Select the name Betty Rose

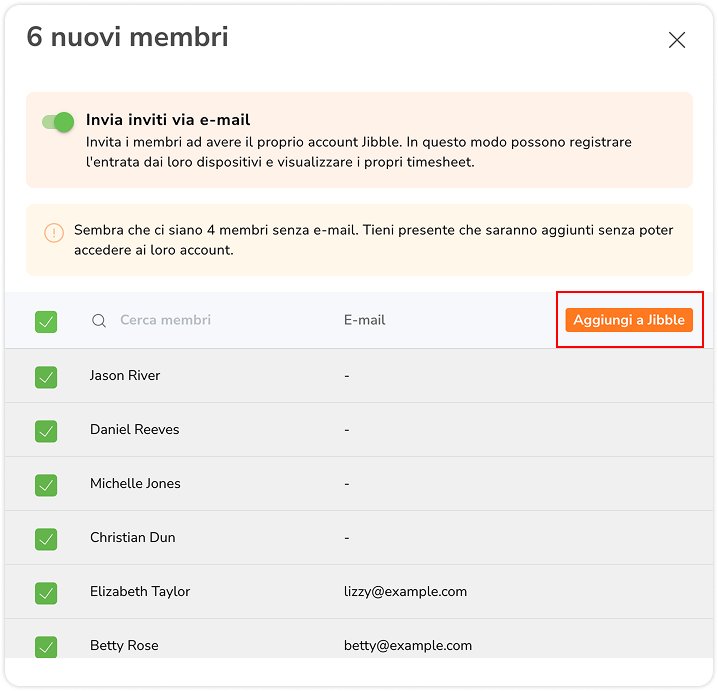[124, 646]
